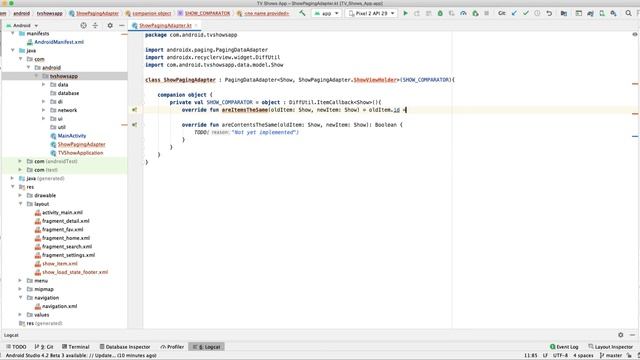The height and width of the screenshot is (360, 640).
Task: Expand the network package arrow
Action: pyautogui.click(x=44, y=110)
